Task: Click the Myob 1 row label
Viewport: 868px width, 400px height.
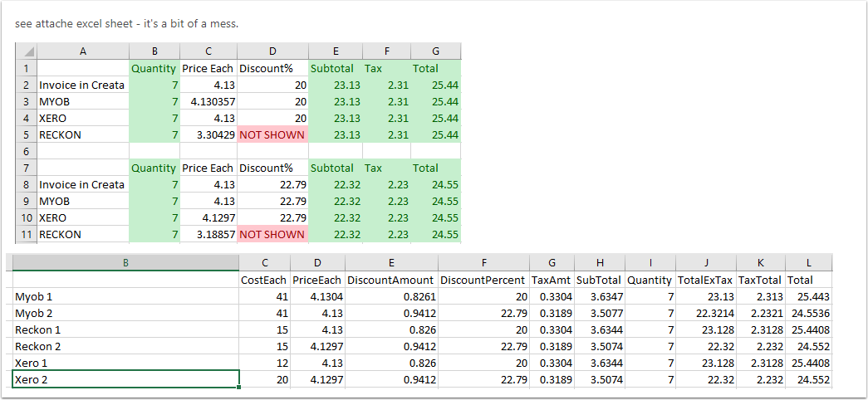Action: (x=125, y=296)
